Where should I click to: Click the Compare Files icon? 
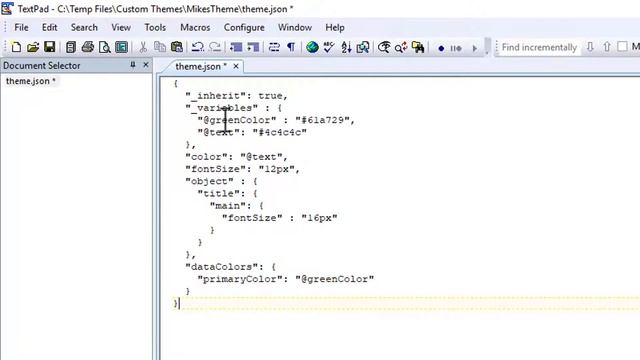click(363, 47)
